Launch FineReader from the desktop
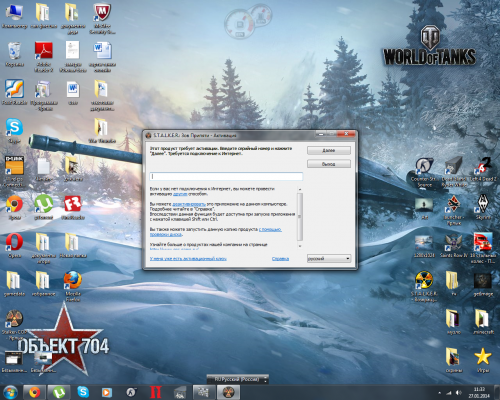Viewport: 500px width, 400px height. click(x=73, y=207)
